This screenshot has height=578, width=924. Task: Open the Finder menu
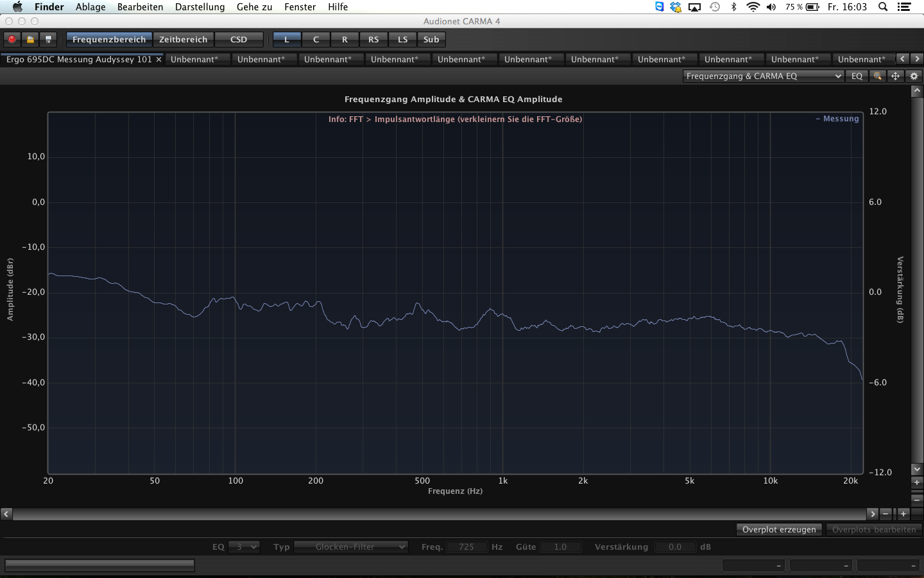click(x=49, y=7)
